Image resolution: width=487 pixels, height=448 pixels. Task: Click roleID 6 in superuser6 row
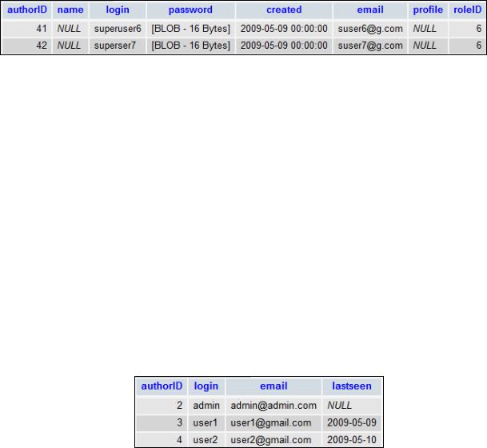[479, 29]
